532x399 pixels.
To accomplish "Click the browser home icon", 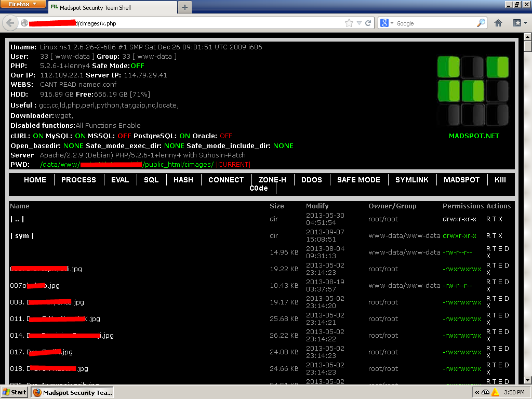I will pyautogui.click(x=498, y=23).
